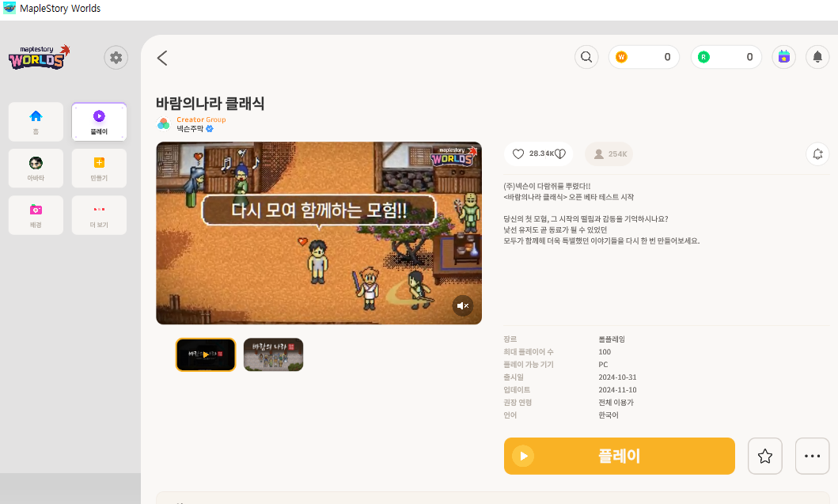
Task: Click the playable device value PC
Action: click(x=603, y=365)
